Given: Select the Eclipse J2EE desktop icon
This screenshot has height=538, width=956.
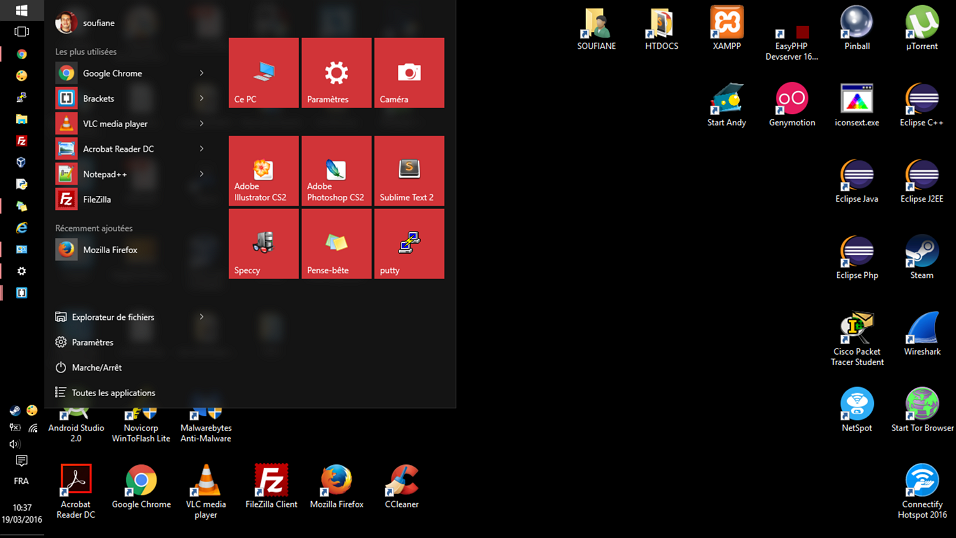Looking at the screenshot, I should pos(922,181).
